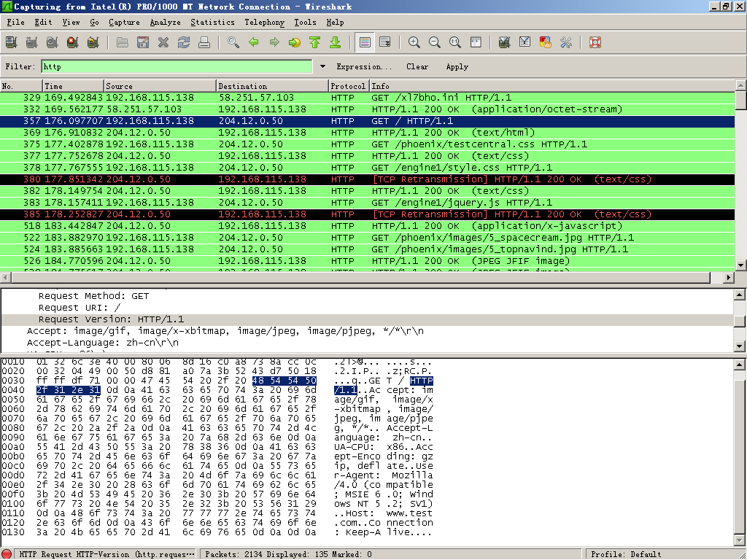This screenshot has width=747, height=560.
Task: Sort the list by the Protocol column
Action: point(349,86)
